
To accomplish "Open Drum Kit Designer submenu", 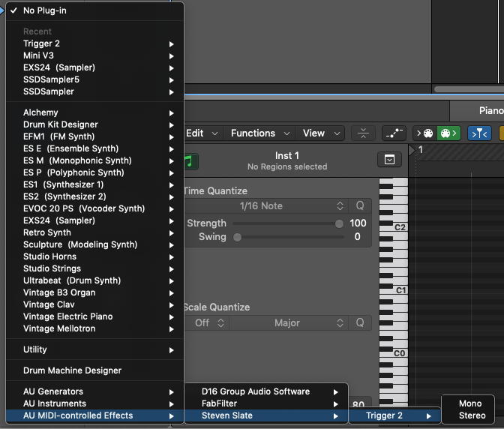I will pyautogui.click(x=94, y=124).
